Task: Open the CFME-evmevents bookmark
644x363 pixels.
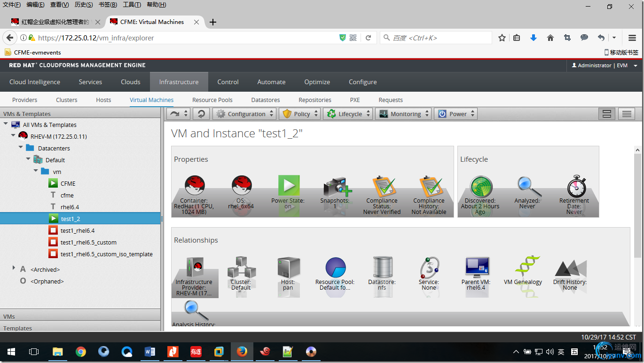Action: (x=32, y=52)
